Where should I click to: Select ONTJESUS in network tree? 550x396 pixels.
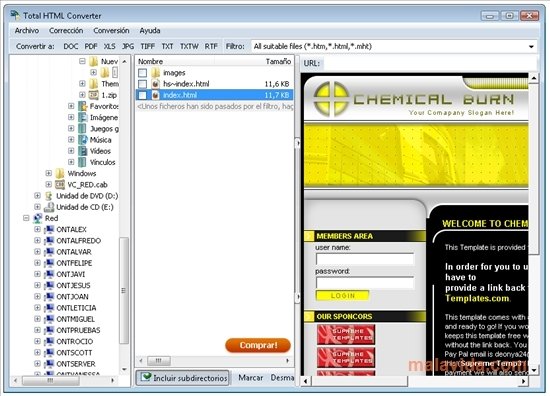(73, 286)
